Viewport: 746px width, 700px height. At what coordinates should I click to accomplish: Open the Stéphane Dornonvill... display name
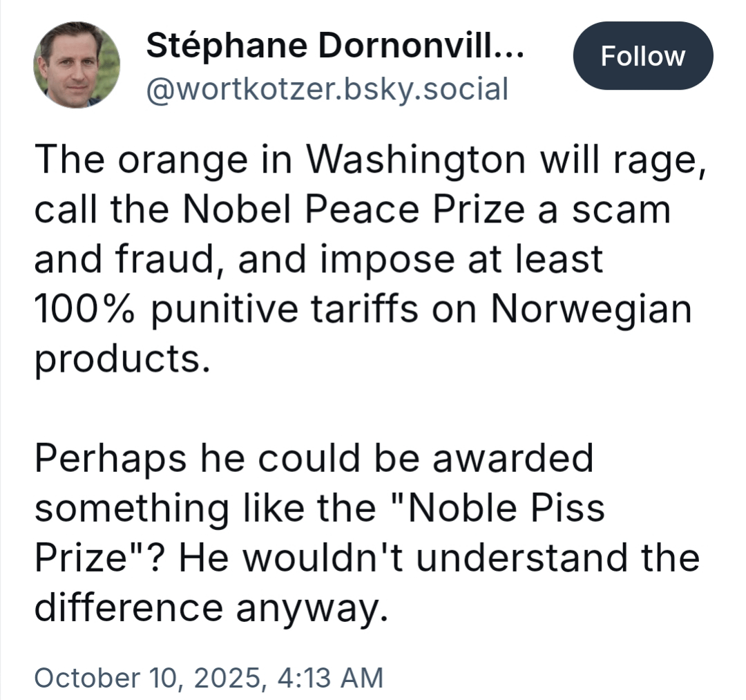point(335,48)
